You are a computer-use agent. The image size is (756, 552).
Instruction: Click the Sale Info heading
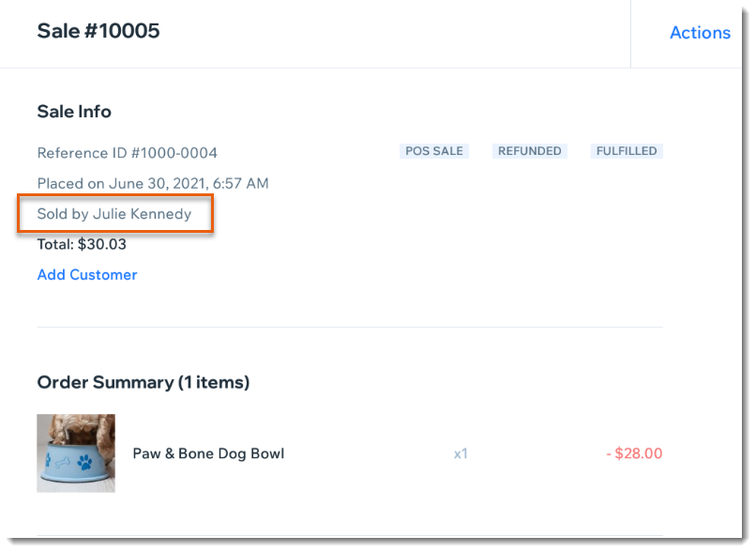[74, 112]
